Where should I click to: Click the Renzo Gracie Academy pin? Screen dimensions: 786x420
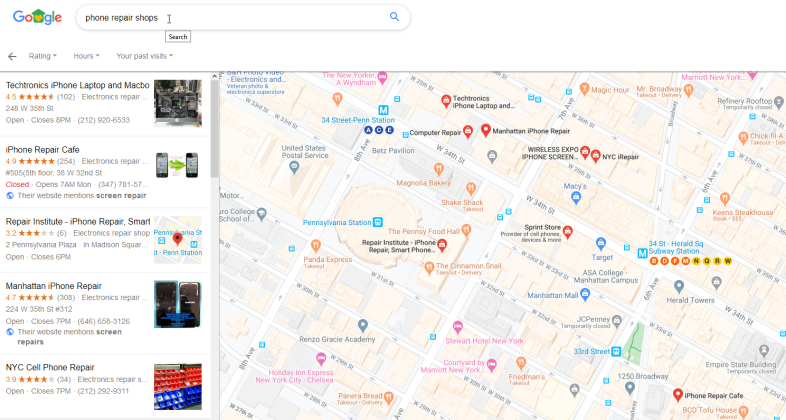point(363,326)
